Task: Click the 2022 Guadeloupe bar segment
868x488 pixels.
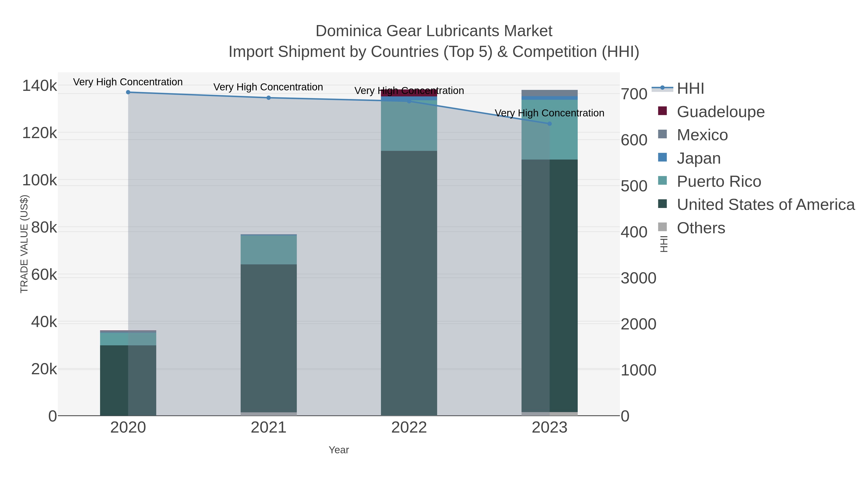Action: pos(409,93)
